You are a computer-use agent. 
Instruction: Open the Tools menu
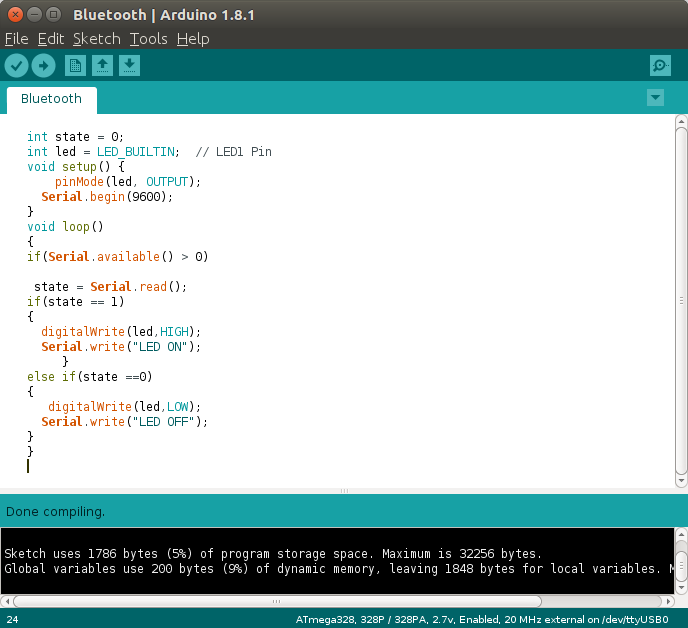(x=148, y=39)
